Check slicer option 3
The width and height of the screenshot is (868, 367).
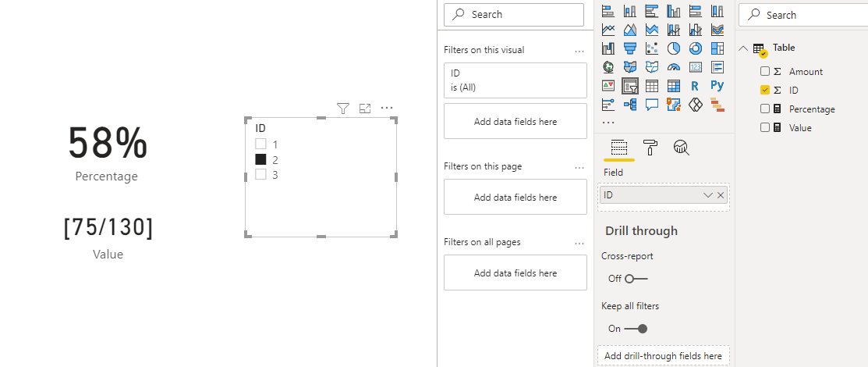click(260, 175)
